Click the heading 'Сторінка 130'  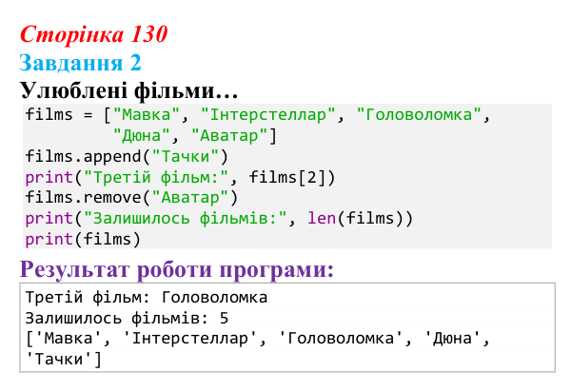point(93,34)
